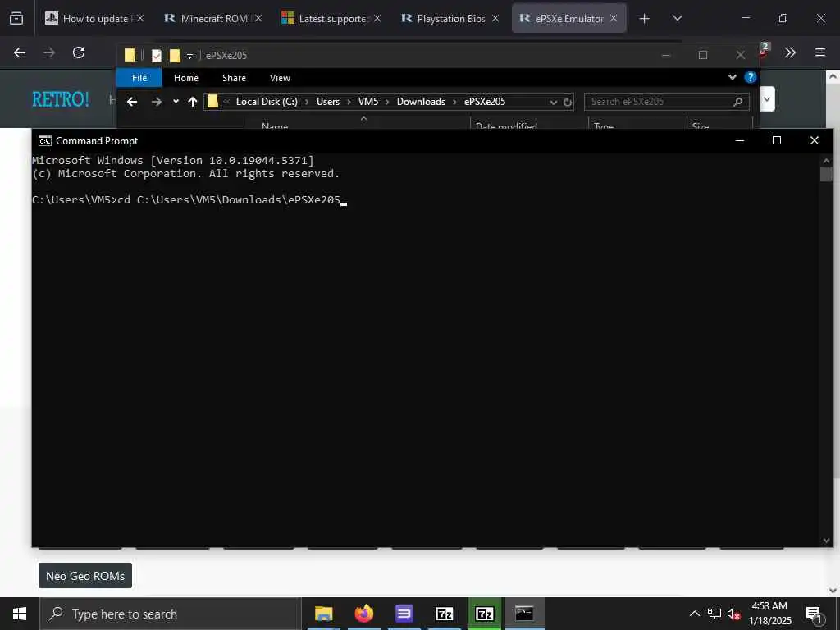This screenshot has width=840, height=630.
Task: Click New Folder icon in Explorer title bar
Action: click(x=175, y=55)
